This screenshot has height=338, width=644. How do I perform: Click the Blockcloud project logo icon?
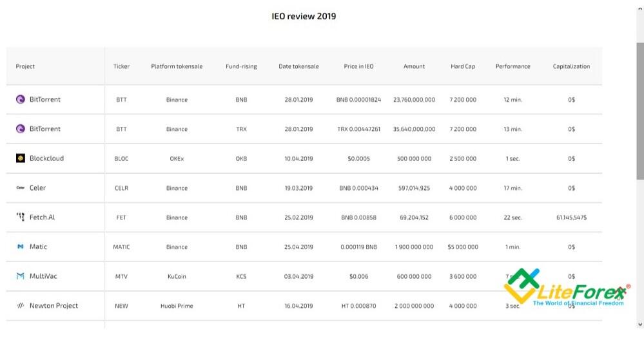click(20, 158)
